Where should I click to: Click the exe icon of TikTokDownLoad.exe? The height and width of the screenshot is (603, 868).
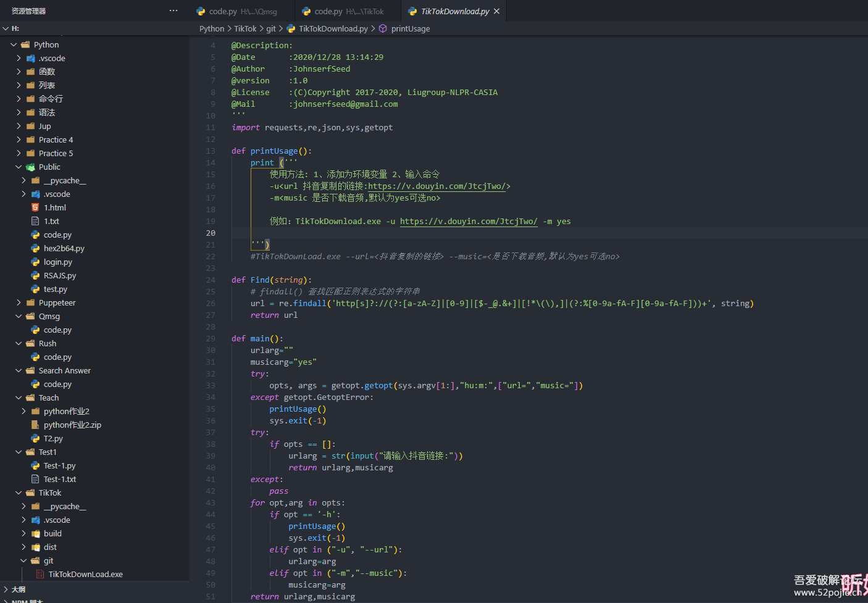point(40,574)
